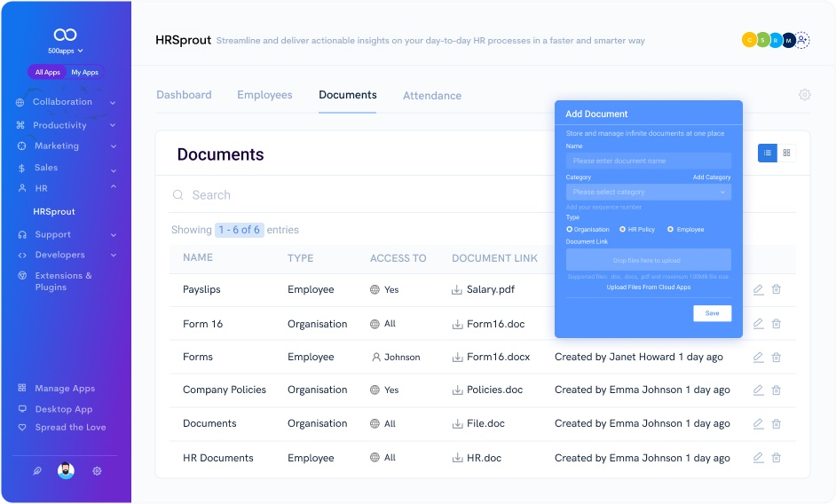
Task: Open Please select category dropdown
Action: 649,192
